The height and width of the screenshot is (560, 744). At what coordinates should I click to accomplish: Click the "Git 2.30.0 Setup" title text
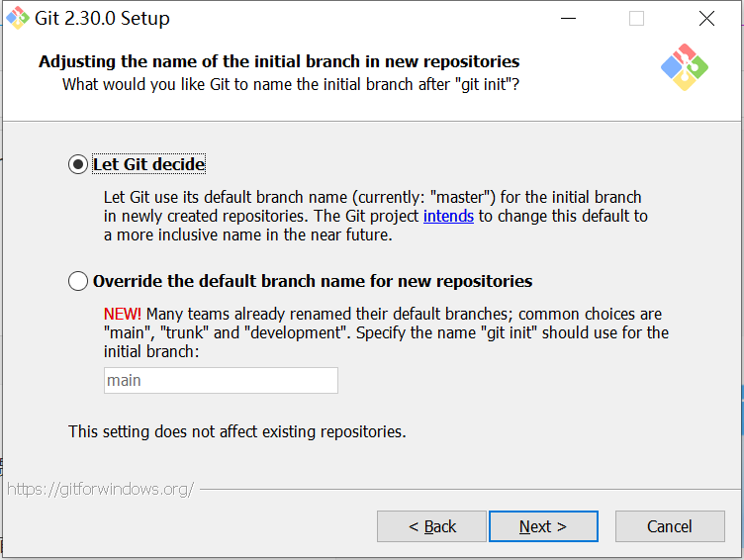pos(102,19)
